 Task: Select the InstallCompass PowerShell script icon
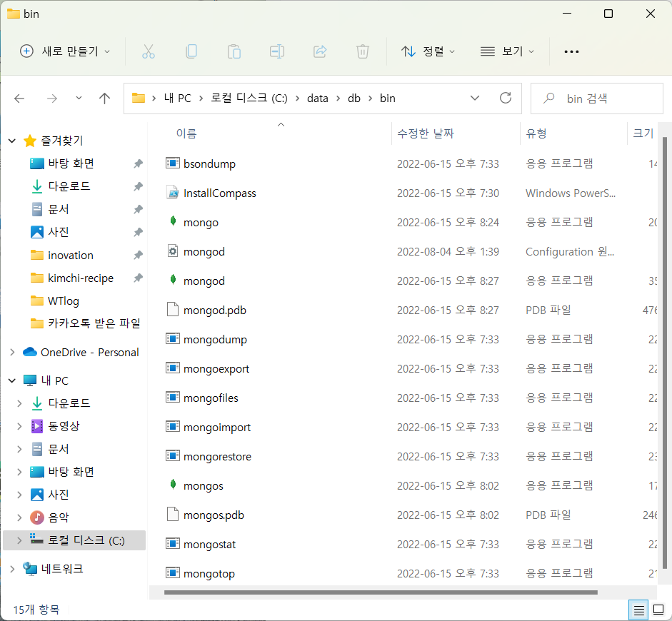pyautogui.click(x=172, y=193)
